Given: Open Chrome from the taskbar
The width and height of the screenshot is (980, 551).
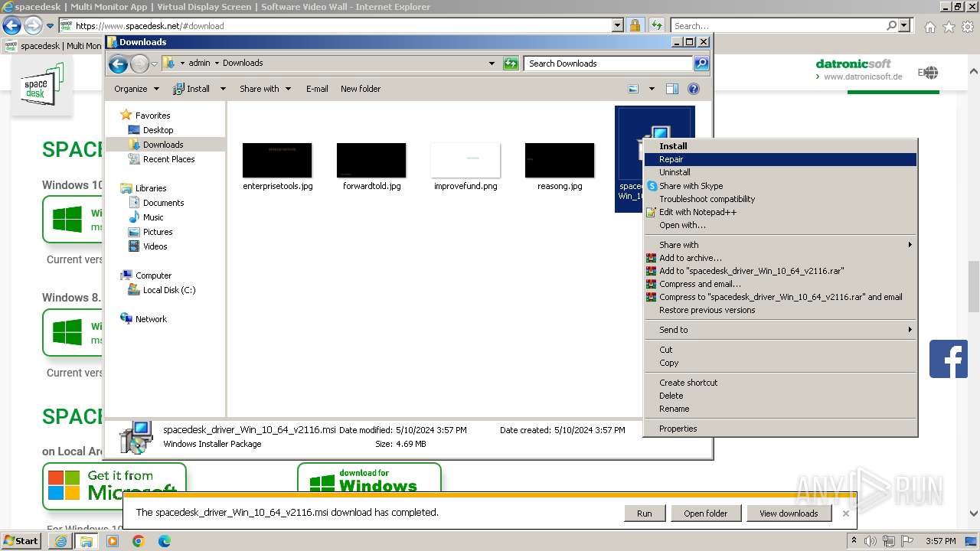Looking at the screenshot, I should [139, 541].
